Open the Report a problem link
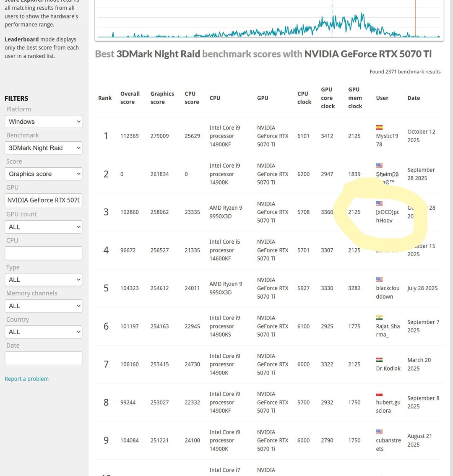The image size is (453, 476). coord(26,379)
